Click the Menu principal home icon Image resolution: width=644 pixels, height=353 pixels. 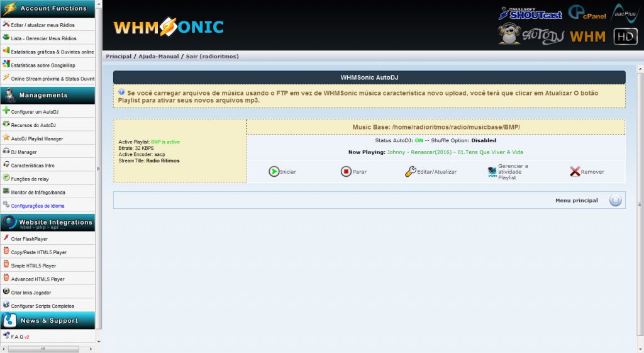(615, 200)
